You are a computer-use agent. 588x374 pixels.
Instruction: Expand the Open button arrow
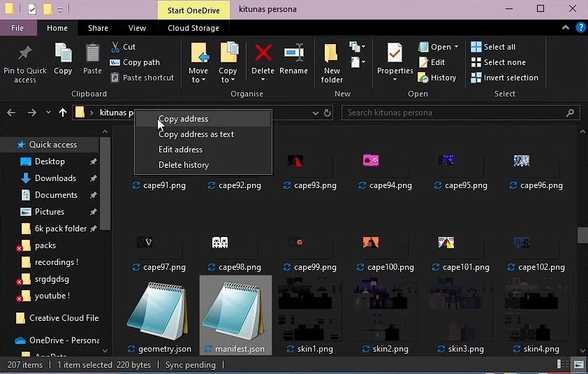[x=457, y=47]
